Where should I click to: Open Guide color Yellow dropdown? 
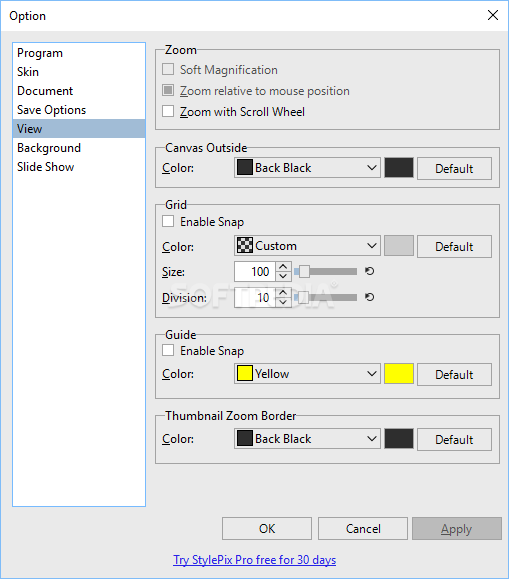click(307, 373)
